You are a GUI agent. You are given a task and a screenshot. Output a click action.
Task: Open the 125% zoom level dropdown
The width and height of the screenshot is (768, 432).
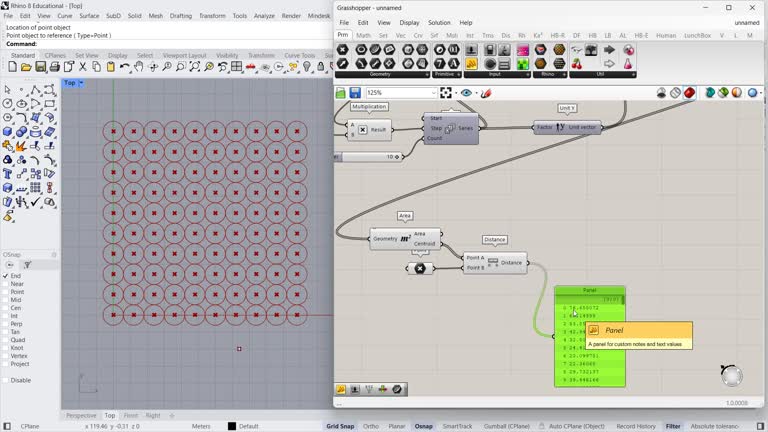point(431,93)
